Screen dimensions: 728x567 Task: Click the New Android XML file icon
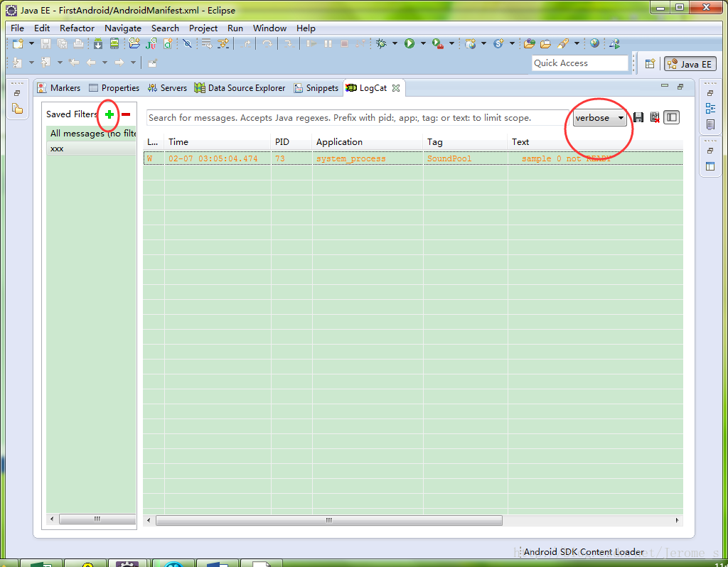point(168,43)
